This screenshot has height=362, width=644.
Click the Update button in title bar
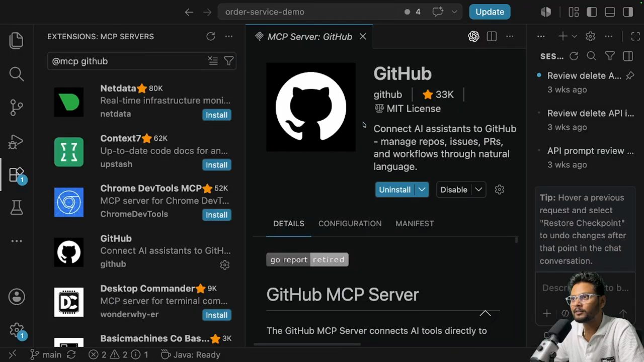[x=490, y=12]
